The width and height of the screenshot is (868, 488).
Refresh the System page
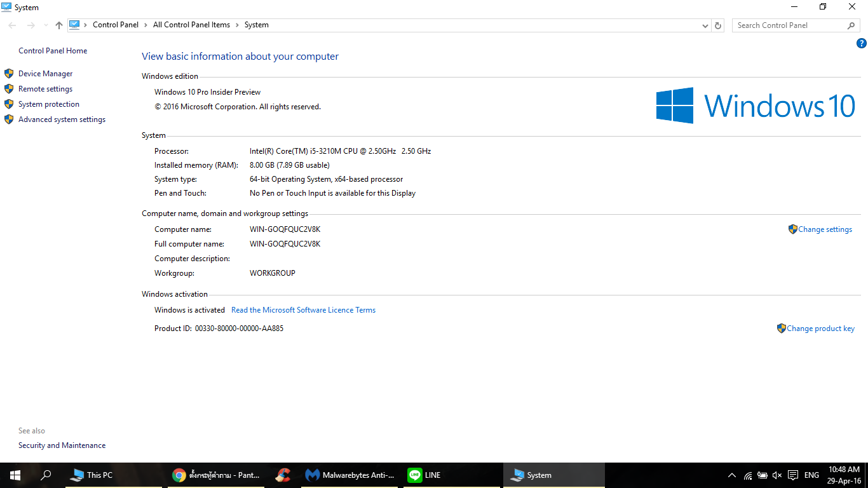tap(718, 25)
